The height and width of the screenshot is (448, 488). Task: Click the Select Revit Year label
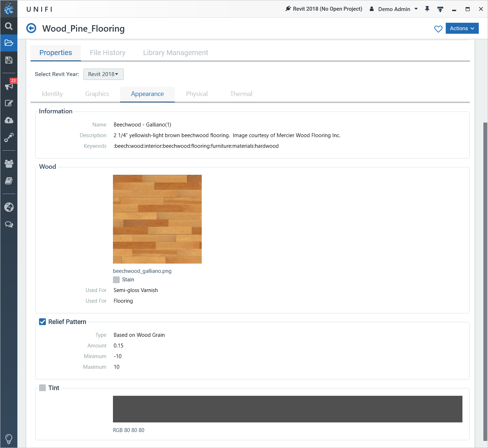pyautogui.click(x=57, y=74)
